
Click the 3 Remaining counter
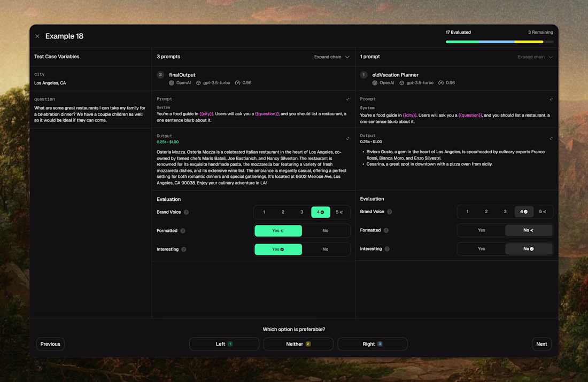point(540,32)
